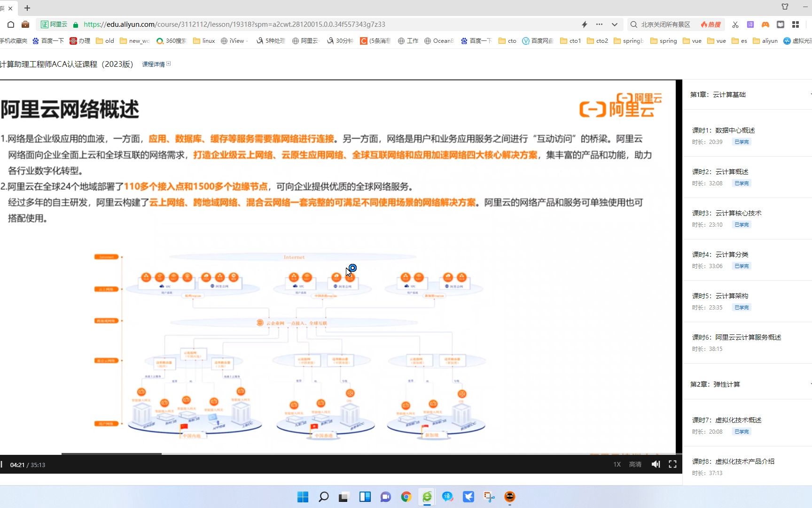
Task: Open the orange cat-face app in taskbar
Action: click(510, 497)
